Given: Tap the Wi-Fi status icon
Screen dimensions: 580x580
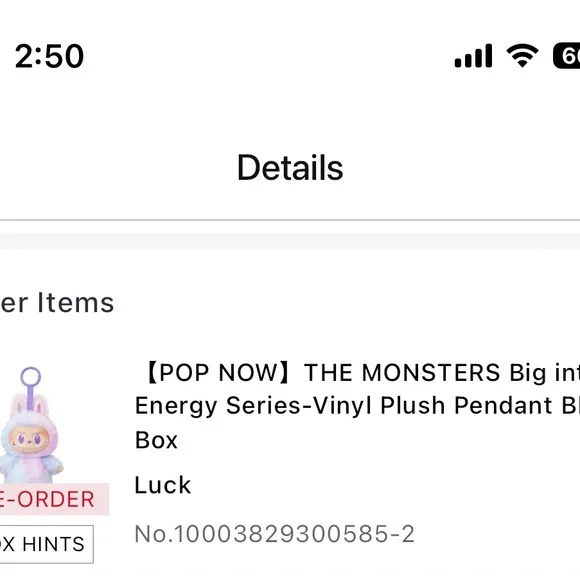Looking at the screenshot, I should [522, 55].
